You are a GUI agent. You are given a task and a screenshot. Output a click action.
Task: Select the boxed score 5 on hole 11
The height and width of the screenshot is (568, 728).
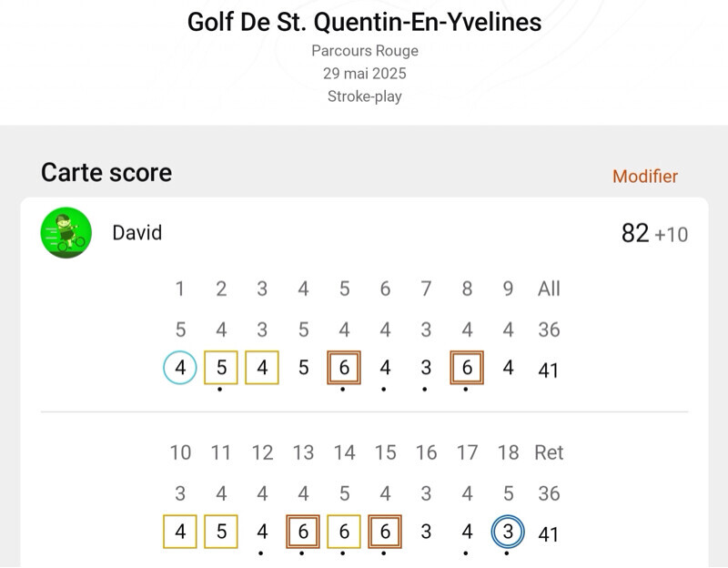coord(221,532)
